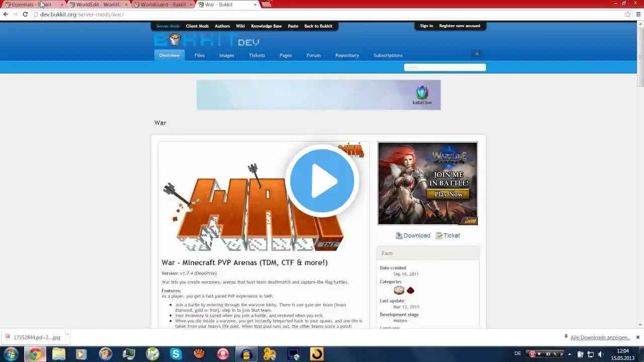Open the Windows Start menu
This screenshot has width=644, height=362.
coord(11,354)
